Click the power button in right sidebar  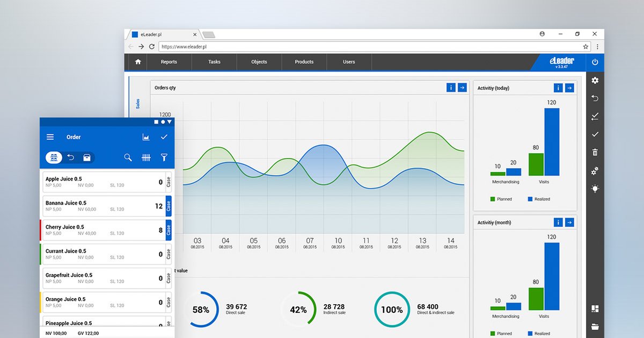pyautogui.click(x=595, y=62)
